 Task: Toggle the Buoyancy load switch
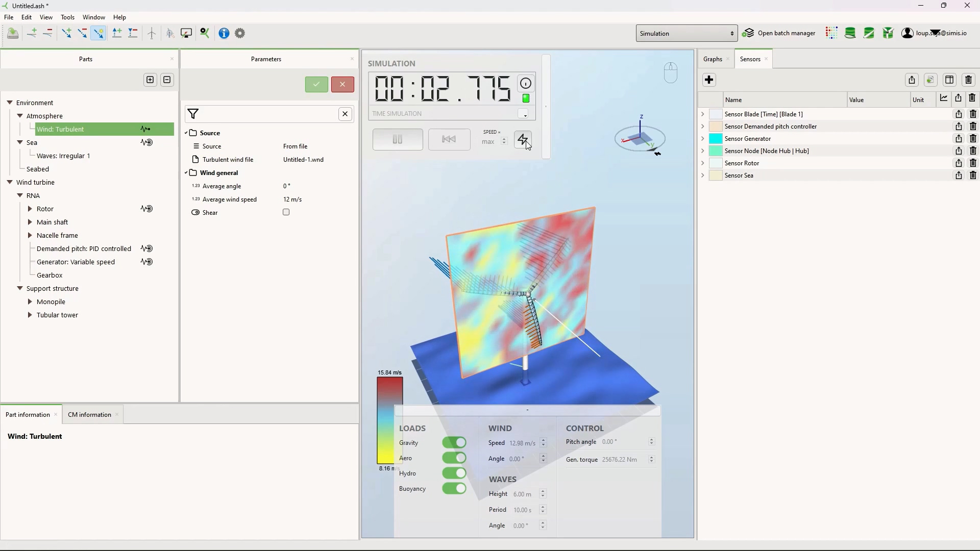click(x=454, y=489)
